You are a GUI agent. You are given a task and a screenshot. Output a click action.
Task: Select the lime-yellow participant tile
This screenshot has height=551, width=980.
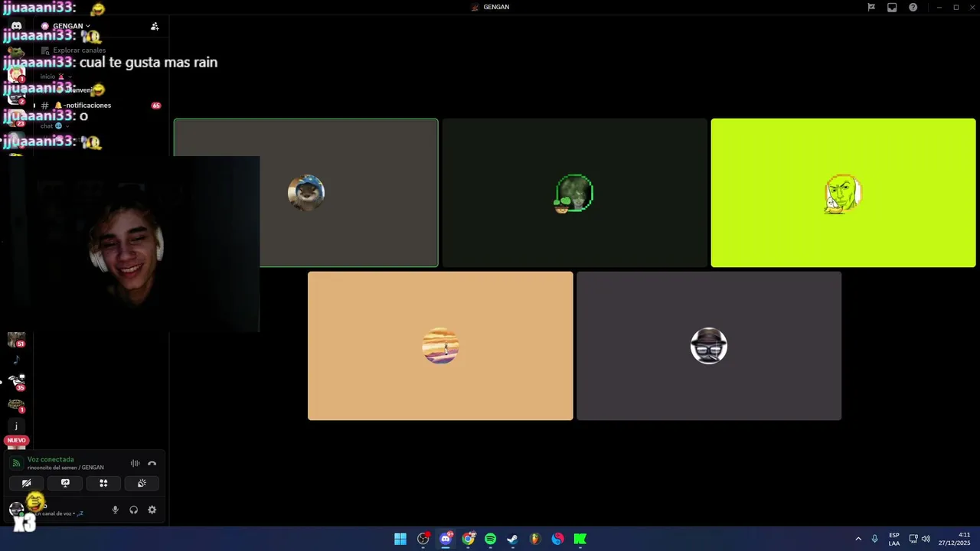[843, 193]
